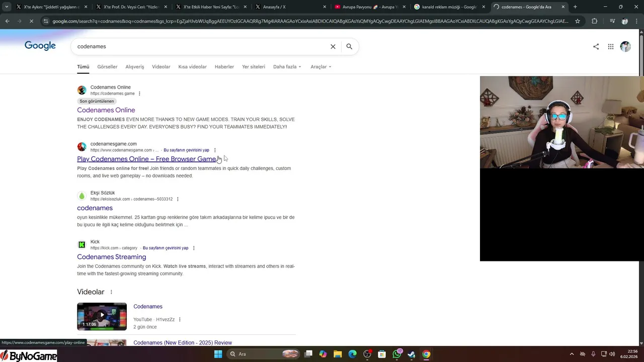Switch to Görseller tab
This screenshot has width=644, height=362.
[107, 67]
